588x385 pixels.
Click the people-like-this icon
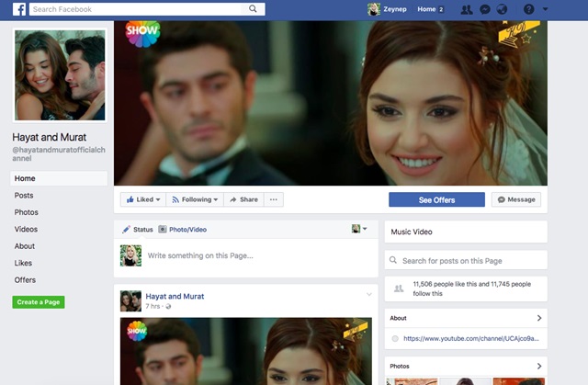click(399, 289)
